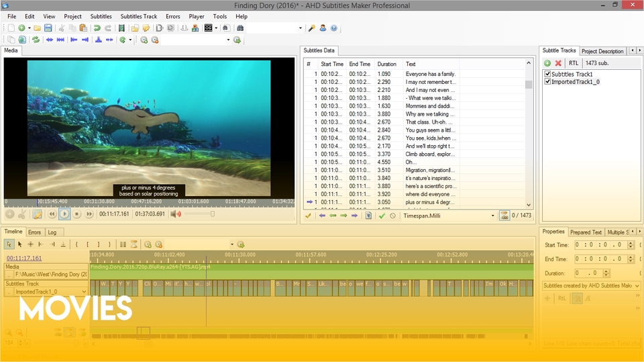Toggle the RTL button in Subtitle Tracks
The image size is (644, 362).
point(574,63)
